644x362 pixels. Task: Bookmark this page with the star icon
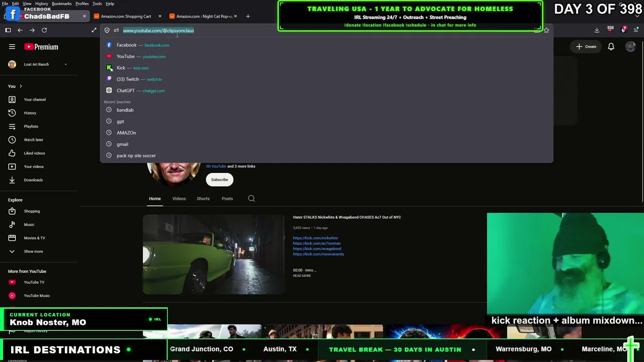pos(546,30)
